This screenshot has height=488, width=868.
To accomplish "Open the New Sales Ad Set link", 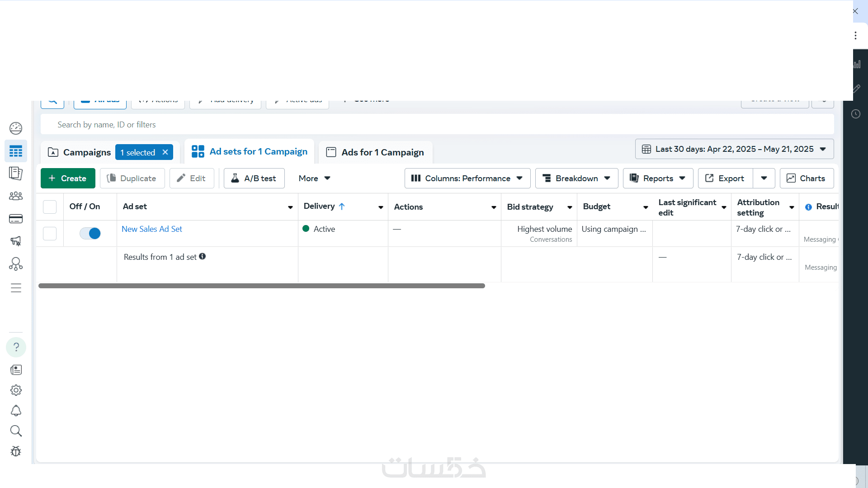I will click(152, 229).
